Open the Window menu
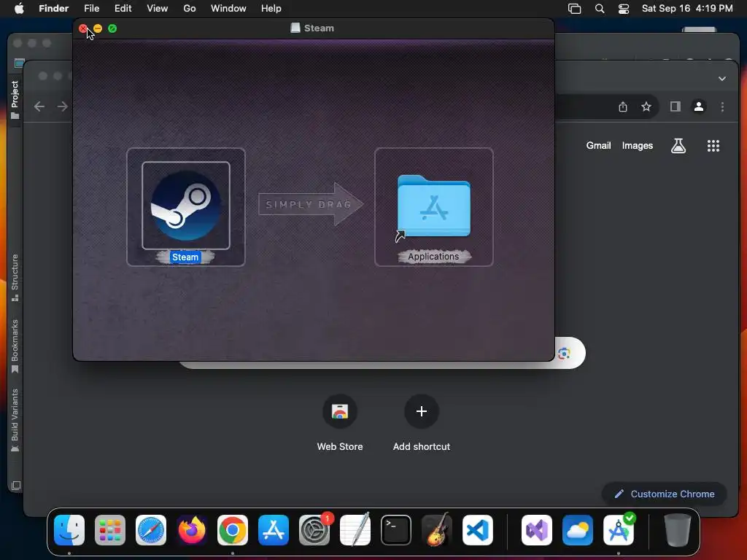 (x=228, y=9)
